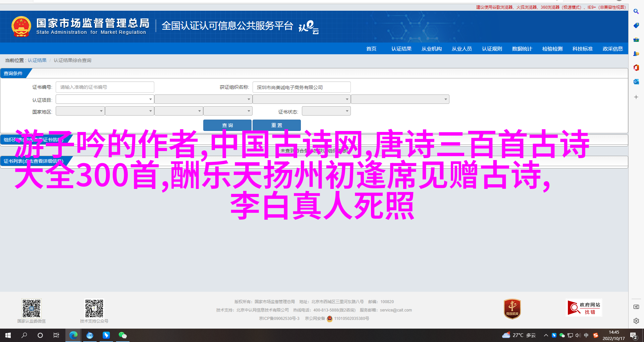
Task: Open 数据统计 navigation menu
Action: pyautogui.click(x=522, y=49)
